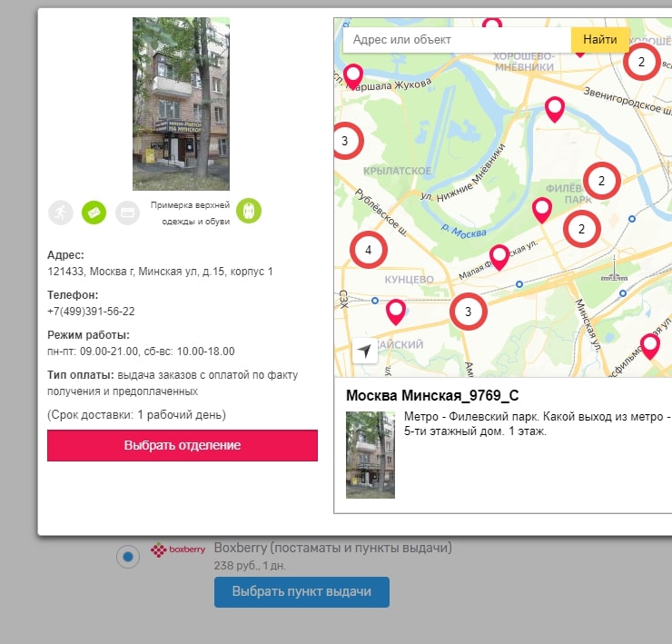Select the map pin on Маршала Жукова
672x644 pixels.
pyautogui.click(x=352, y=74)
